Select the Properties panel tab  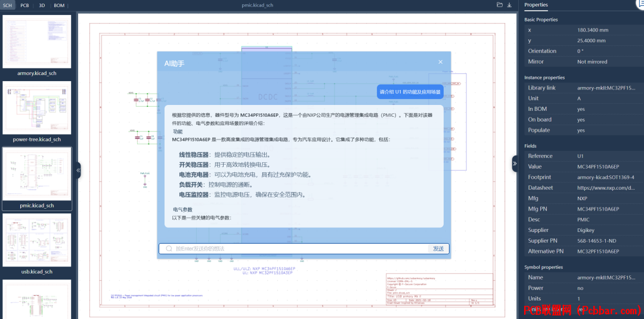pyautogui.click(x=536, y=5)
